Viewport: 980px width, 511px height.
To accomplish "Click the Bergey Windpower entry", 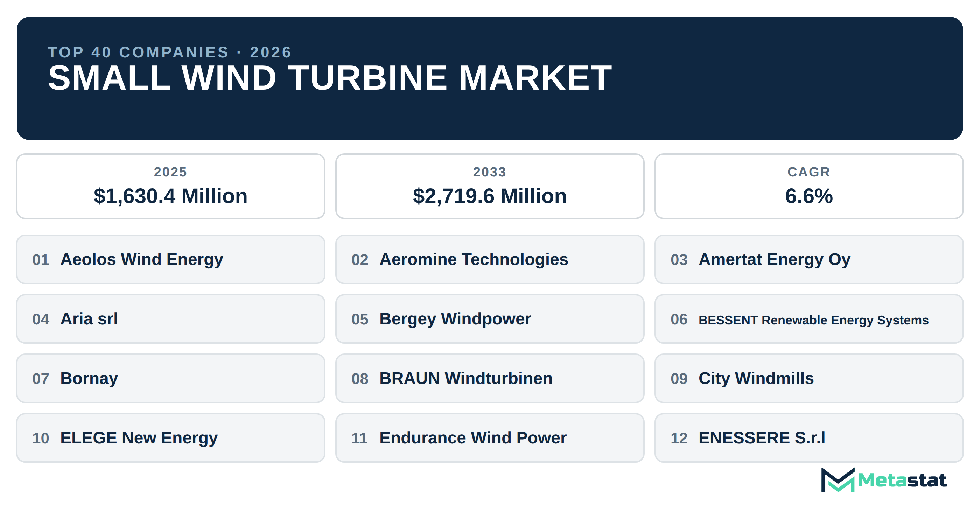I will click(490, 319).
